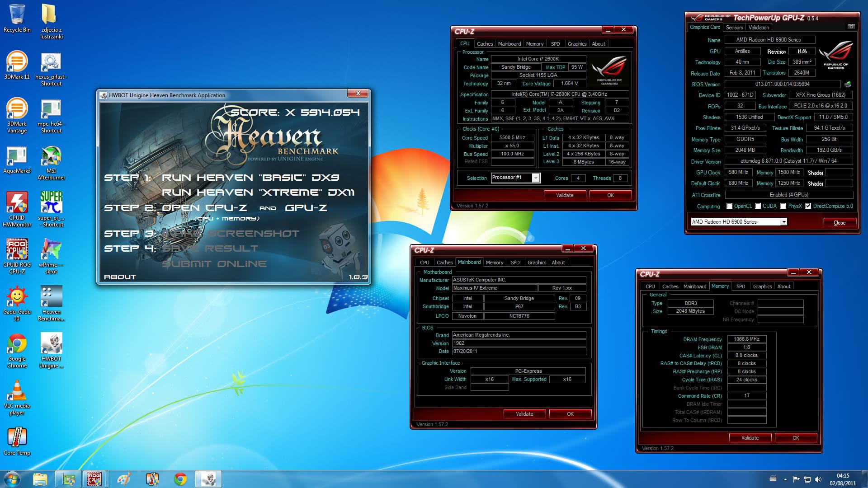
Task: Click the BIOS Version 013.011.000.014.039894 field
Action: [783, 84]
